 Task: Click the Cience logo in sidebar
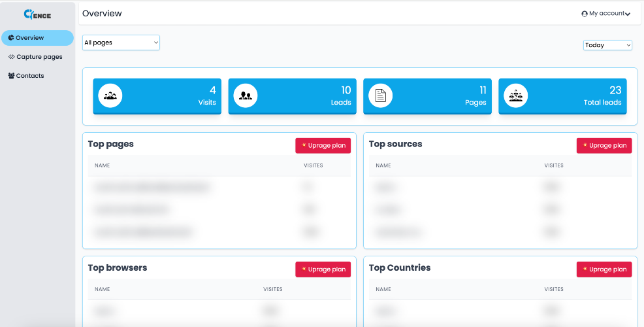(x=37, y=15)
